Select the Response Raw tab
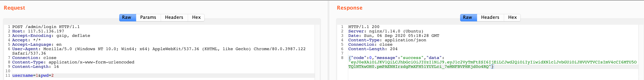Screen dimensions: 644x80 pyautogui.click(x=467, y=17)
